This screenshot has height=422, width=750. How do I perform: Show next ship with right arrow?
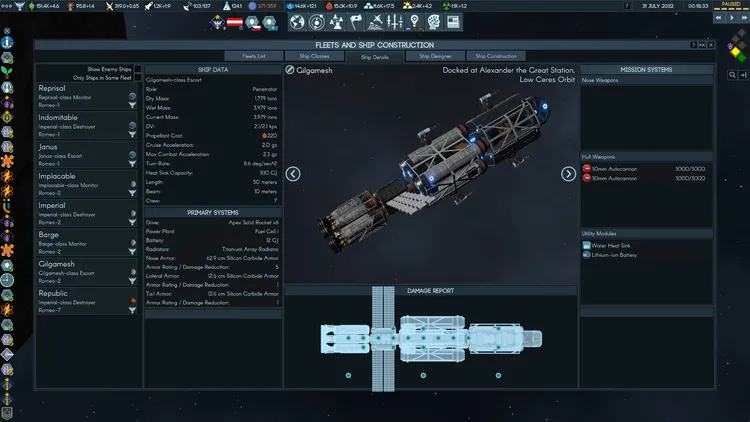pos(568,174)
